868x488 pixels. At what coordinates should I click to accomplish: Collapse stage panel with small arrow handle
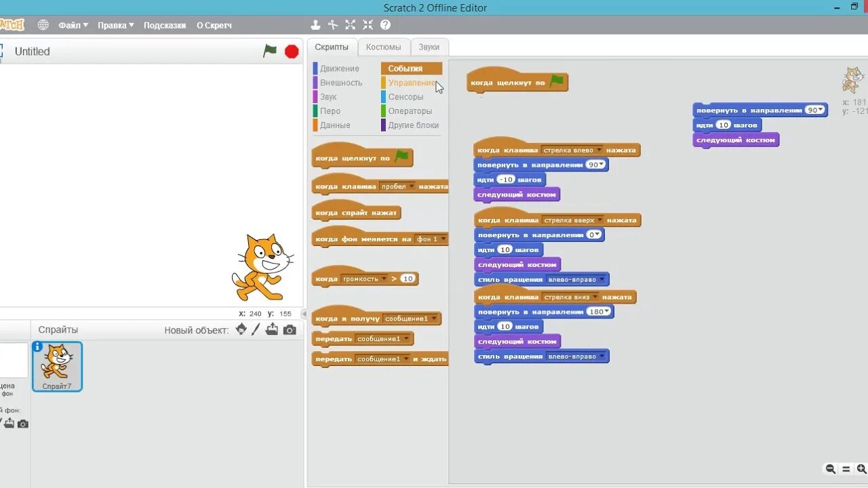click(304, 314)
